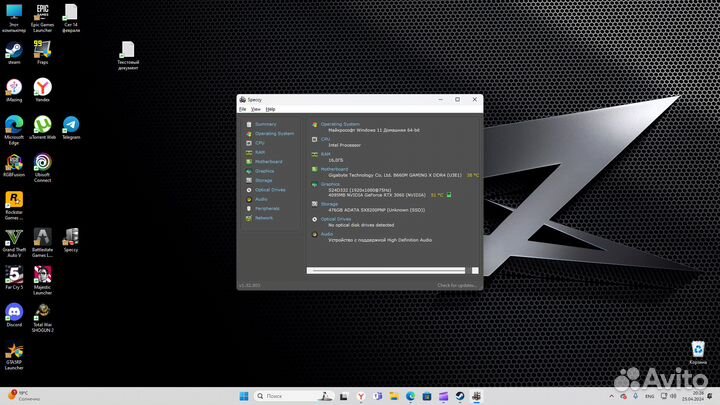Viewport: 720px width, 405px height.
Task: Select the GTA5RP Launcher desktop icon
Action: 14,356
